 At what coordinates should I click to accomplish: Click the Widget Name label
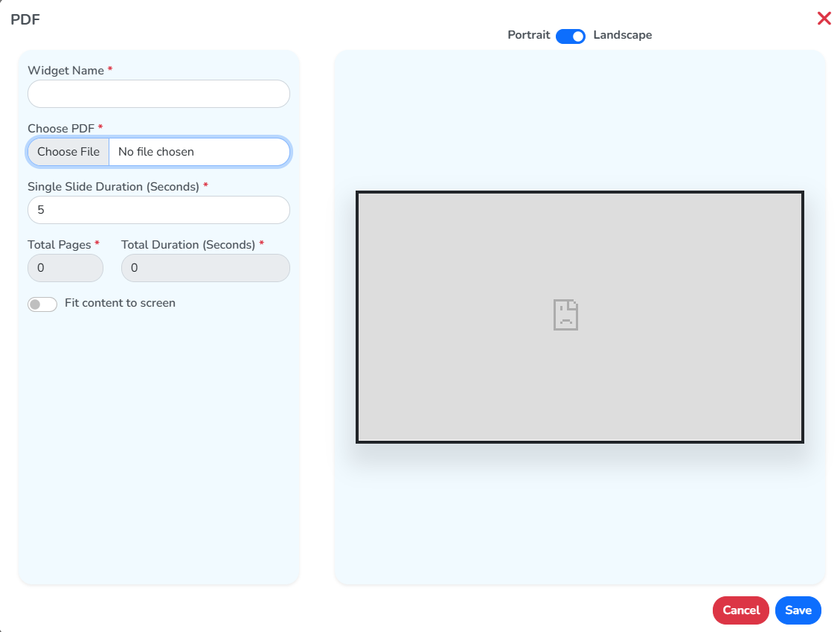66,70
